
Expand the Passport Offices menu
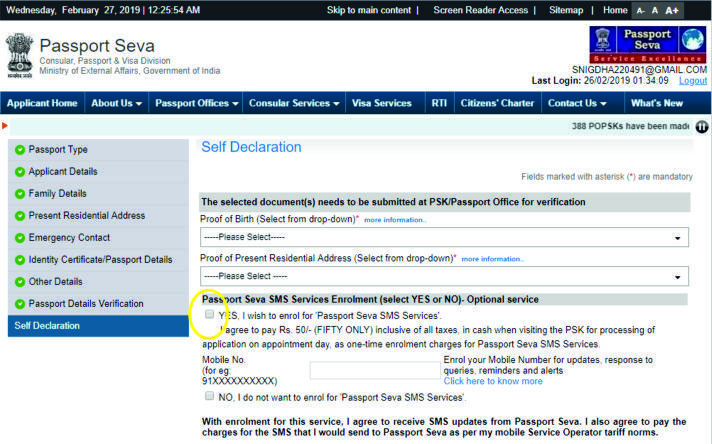(197, 103)
